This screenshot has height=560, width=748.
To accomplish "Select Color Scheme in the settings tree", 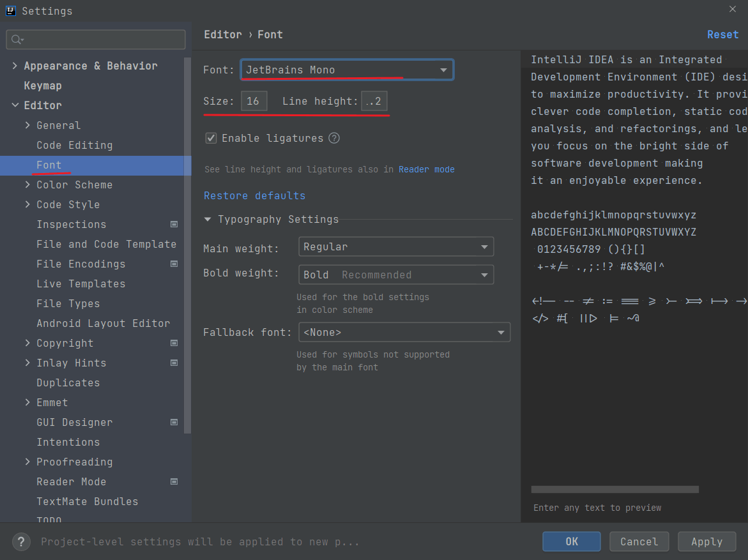I will click(x=74, y=185).
